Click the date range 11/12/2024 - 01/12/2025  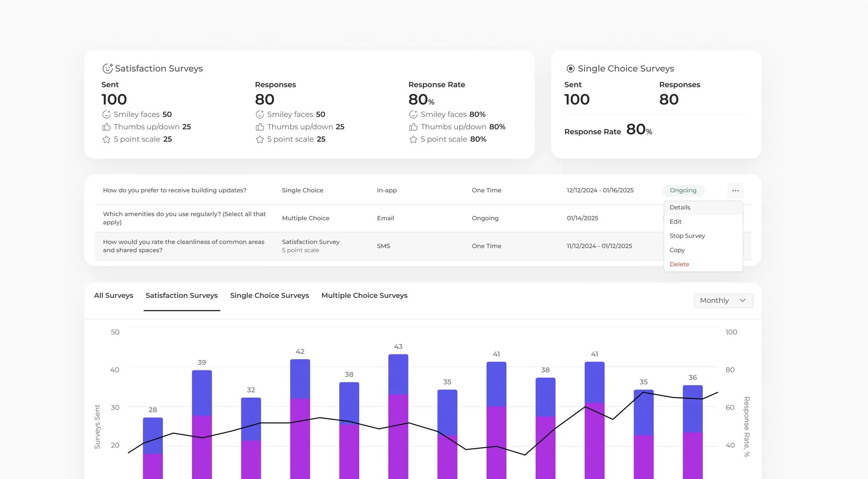pos(599,246)
